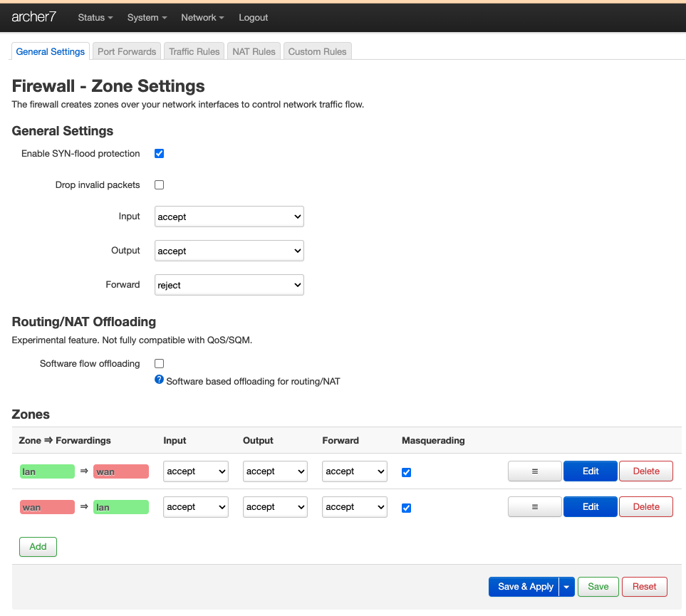Screen dimensions: 686x616
Task: Open the Network menu
Action: pos(202,18)
